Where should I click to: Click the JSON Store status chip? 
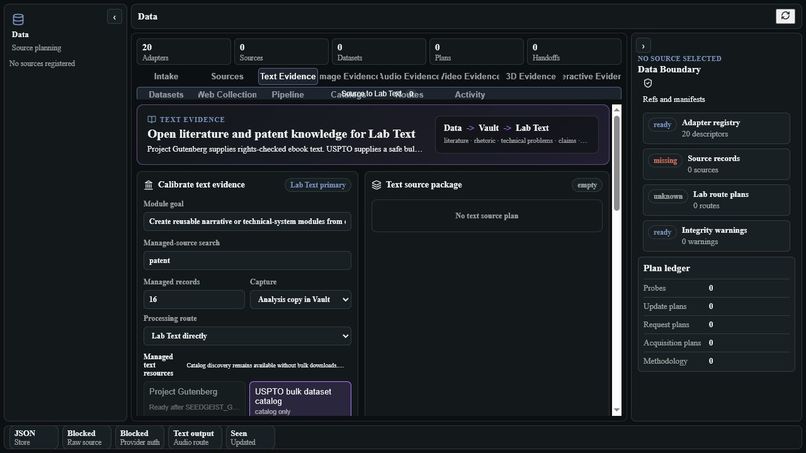[33, 437]
